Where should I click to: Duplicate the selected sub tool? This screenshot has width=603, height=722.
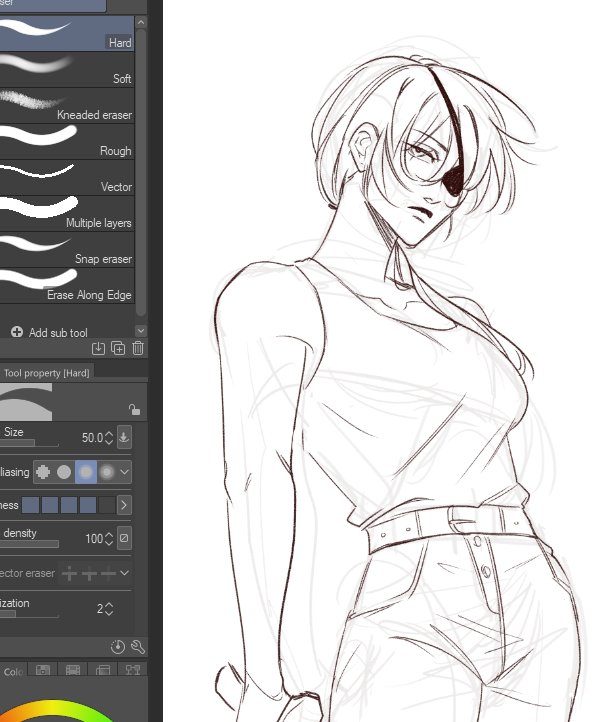click(118, 349)
